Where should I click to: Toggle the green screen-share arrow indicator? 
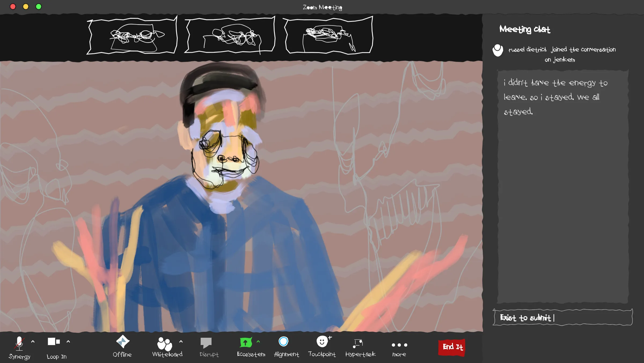tap(246, 342)
